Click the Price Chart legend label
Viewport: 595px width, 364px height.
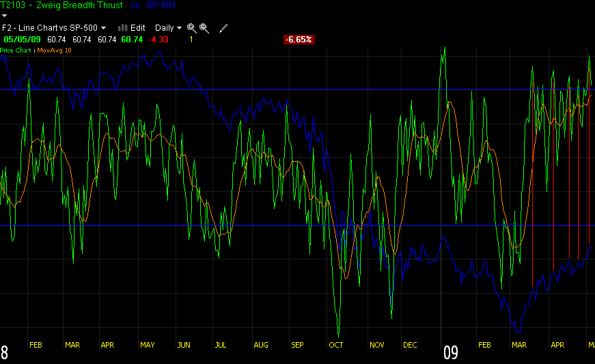pyautogui.click(x=16, y=50)
